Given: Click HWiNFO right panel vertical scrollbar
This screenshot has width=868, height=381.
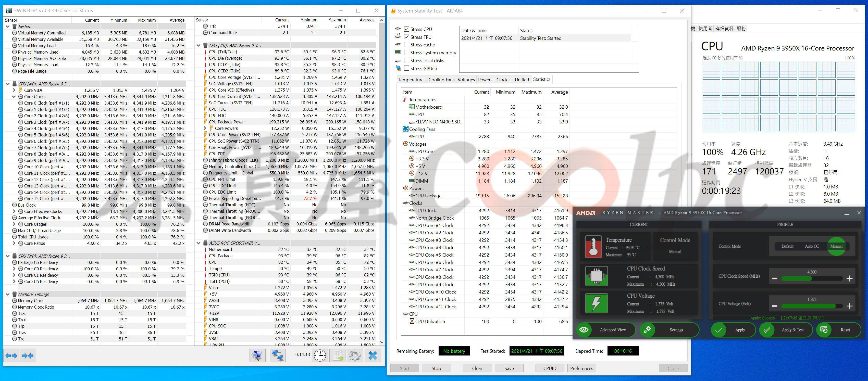Looking at the screenshot, I should (x=381, y=181).
